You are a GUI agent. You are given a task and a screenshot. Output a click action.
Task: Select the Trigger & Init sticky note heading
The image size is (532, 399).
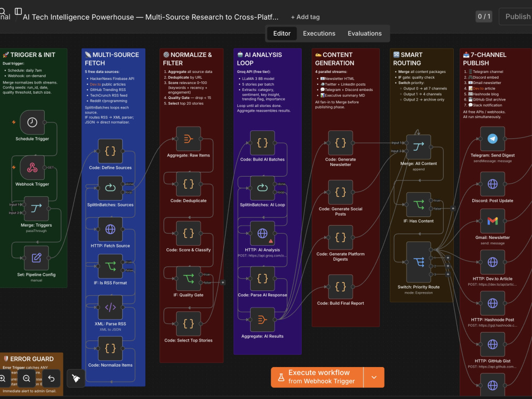coord(29,55)
